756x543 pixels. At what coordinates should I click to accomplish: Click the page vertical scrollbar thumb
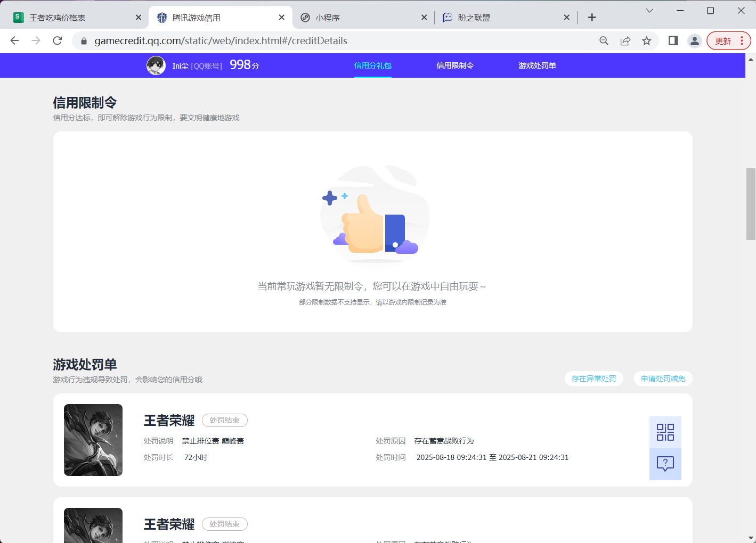751,204
